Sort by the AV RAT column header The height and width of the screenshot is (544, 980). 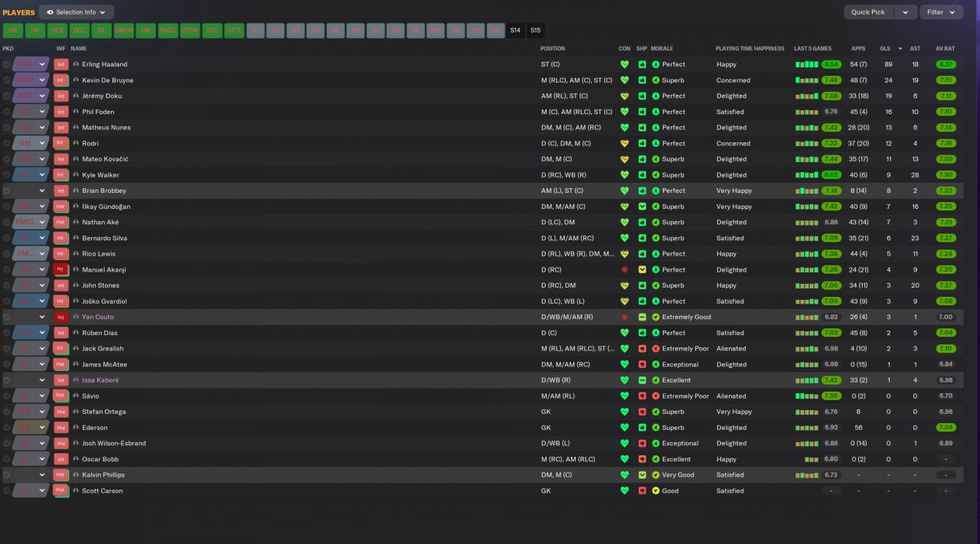click(945, 48)
